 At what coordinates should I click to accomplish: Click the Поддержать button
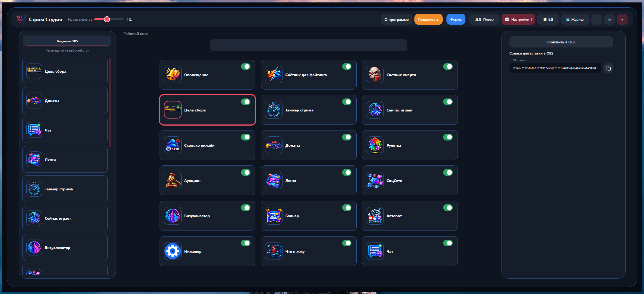point(428,19)
